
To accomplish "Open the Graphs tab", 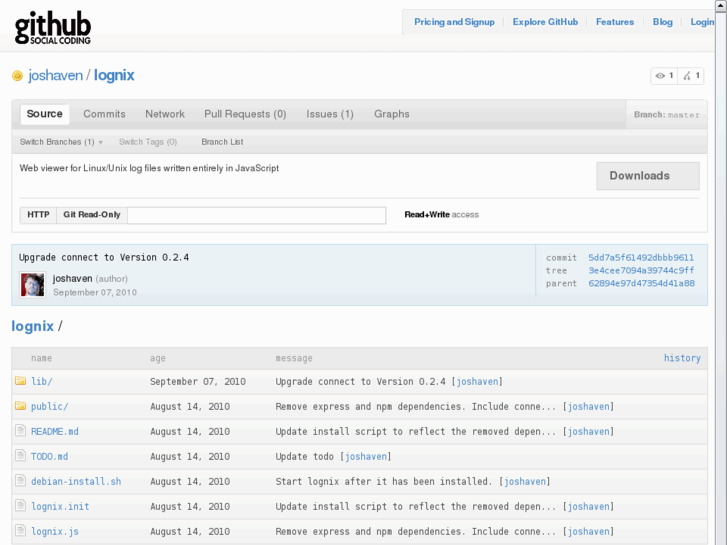I will point(392,114).
